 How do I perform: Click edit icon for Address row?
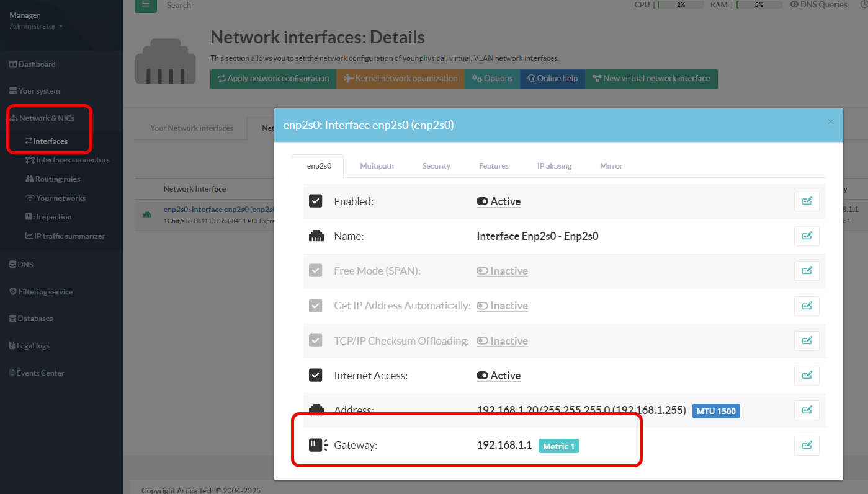coord(807,410)
